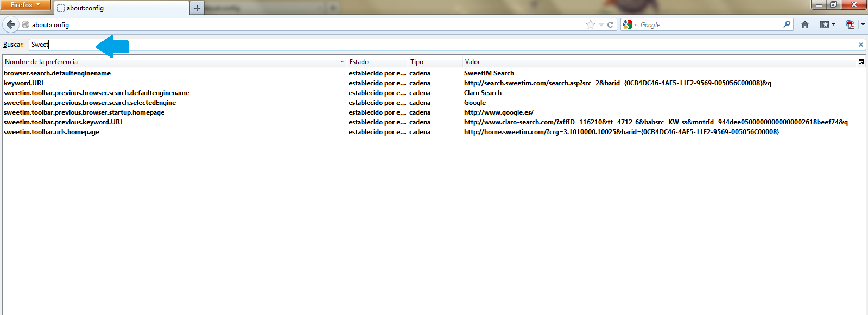Image resolution: width=868 pixels, height=315 pixels.
Task: Open a new tab with plus button
Action: (197, 8)
